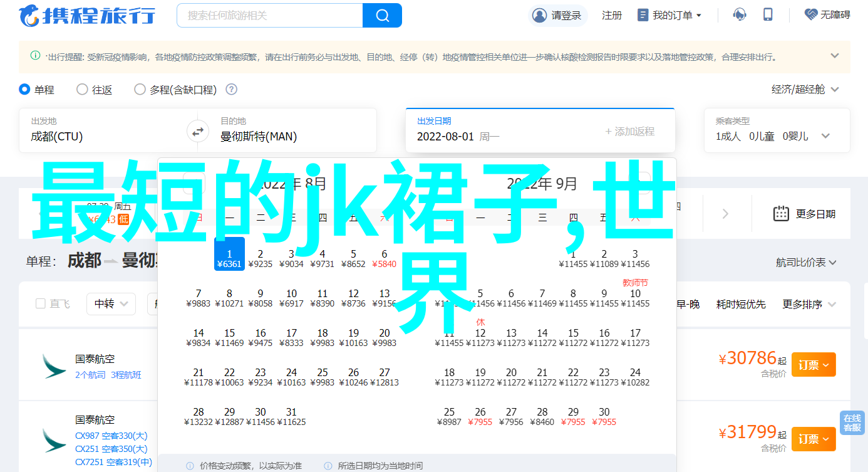Select the 往返 round-trip radio button
The height and width of the screenshot is (472, 868).
82,90
